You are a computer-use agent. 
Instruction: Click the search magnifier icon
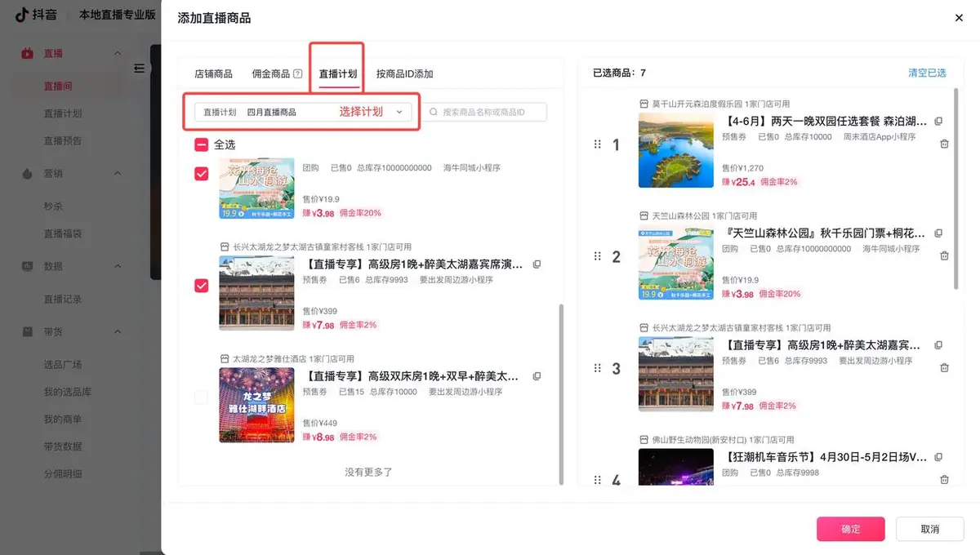pyautogui.click(x=434, y=112)
